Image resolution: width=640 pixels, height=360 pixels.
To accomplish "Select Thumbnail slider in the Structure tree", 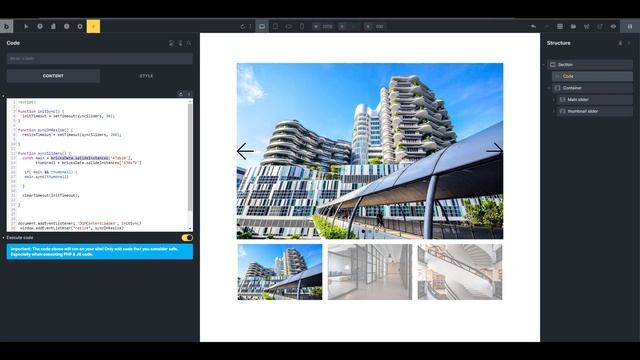I will pos(595,111).
